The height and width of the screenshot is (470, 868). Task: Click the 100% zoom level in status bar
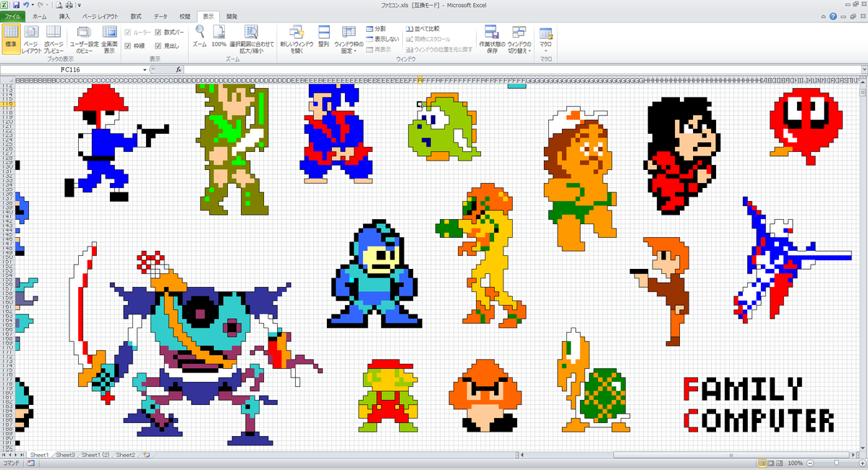[796, 463]
